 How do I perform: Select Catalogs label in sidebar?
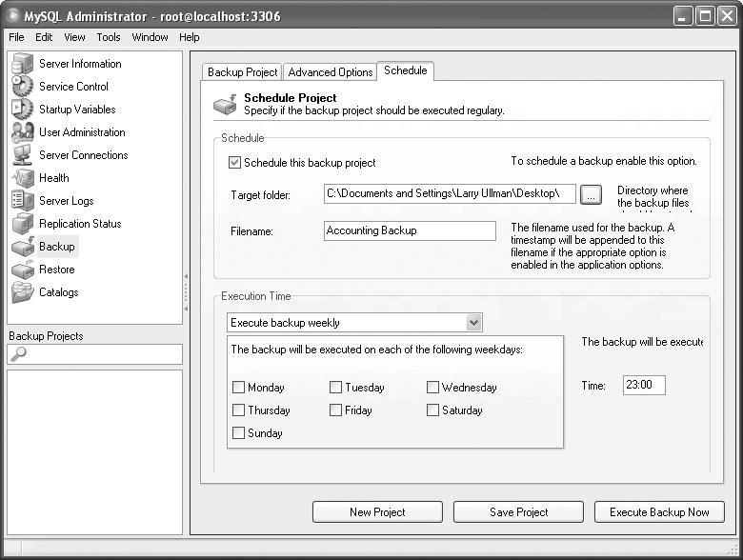click(x=59, y=292)
